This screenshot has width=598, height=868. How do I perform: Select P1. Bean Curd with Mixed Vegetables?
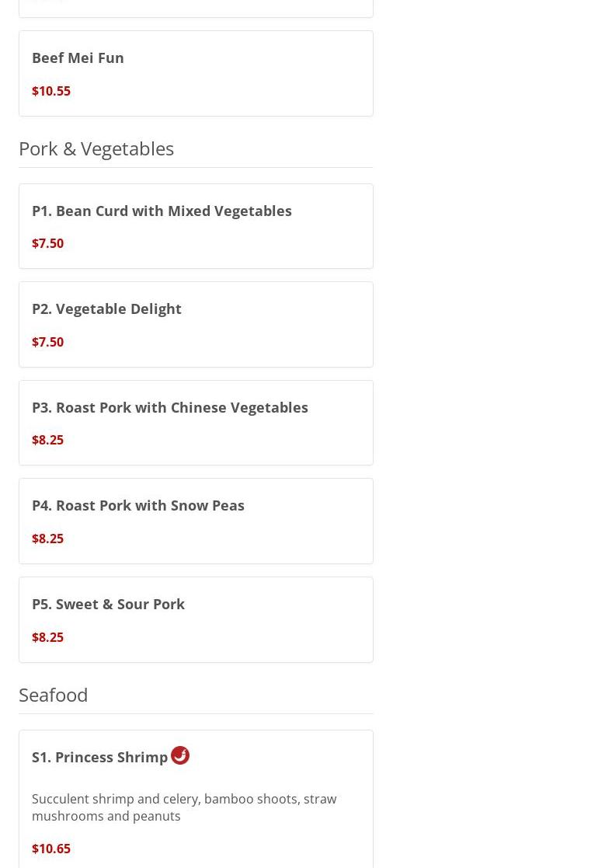162,211
